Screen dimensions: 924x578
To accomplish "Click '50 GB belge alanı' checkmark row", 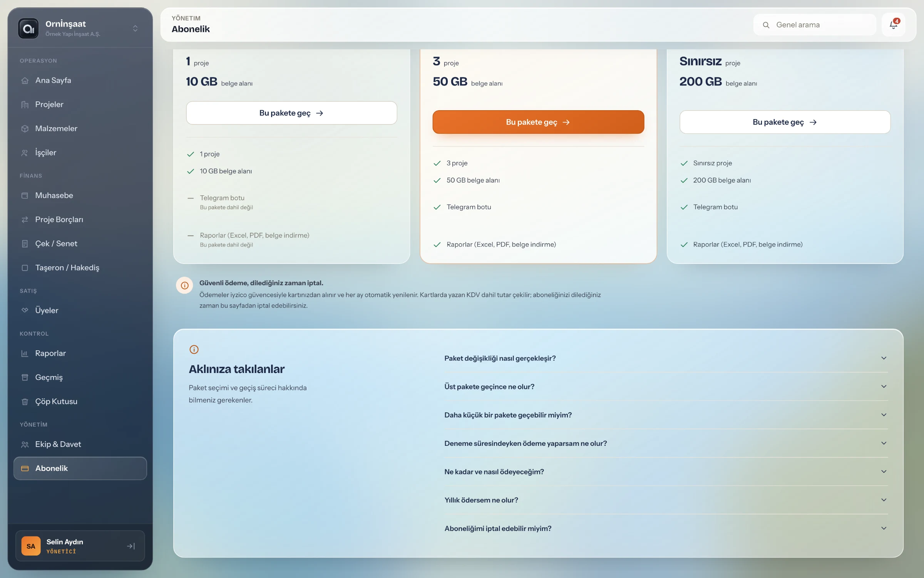I will [x=538, y=180].
